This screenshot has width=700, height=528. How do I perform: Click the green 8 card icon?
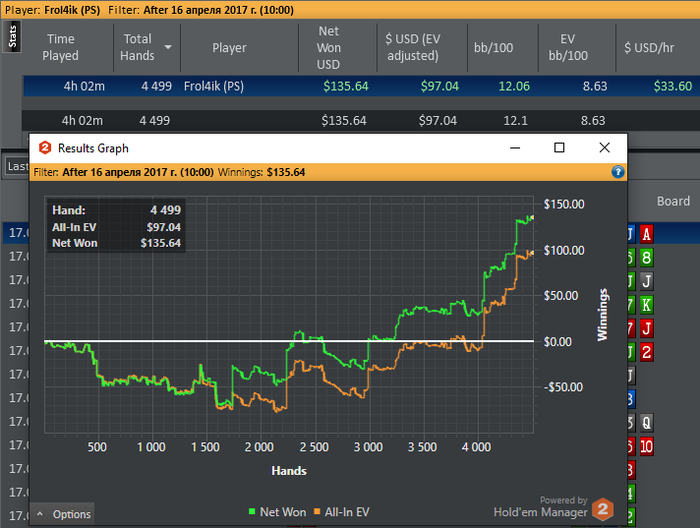646,258
